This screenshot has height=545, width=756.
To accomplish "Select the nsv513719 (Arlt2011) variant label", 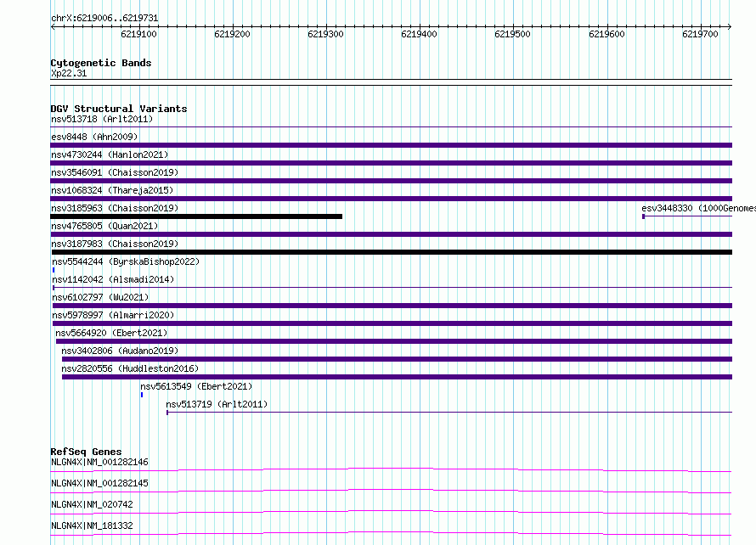I will (x=217, y=404).
